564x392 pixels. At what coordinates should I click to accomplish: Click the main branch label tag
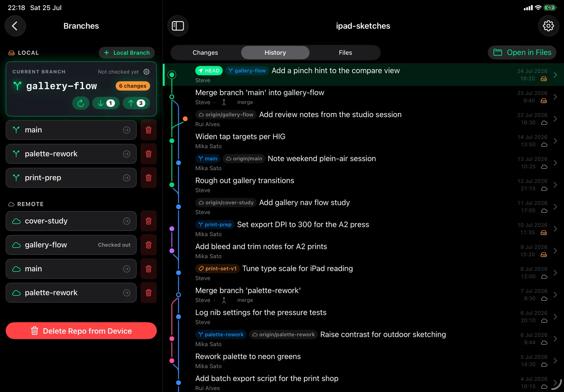(x=208, y=159)
